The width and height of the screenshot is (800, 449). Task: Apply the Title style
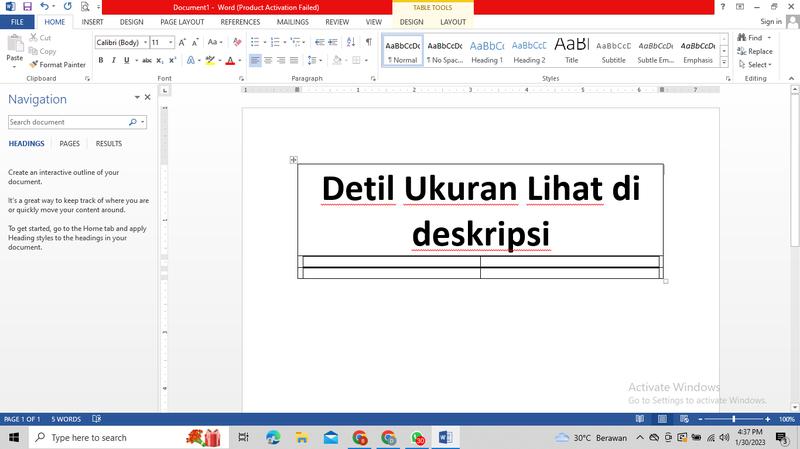pos(571,51)
